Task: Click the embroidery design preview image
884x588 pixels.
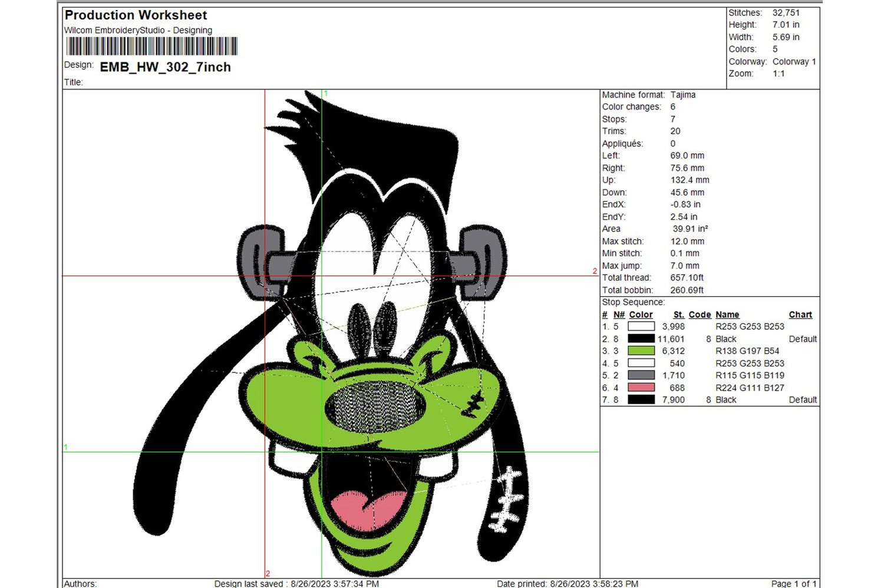Action: pyautogui.click(x=331, y=333)
